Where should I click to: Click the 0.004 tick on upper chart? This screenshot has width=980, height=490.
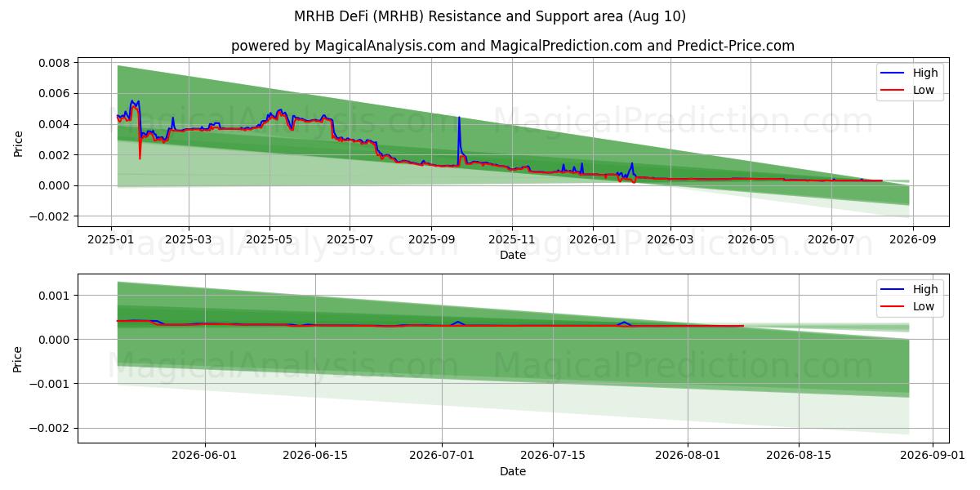point(54,124)
